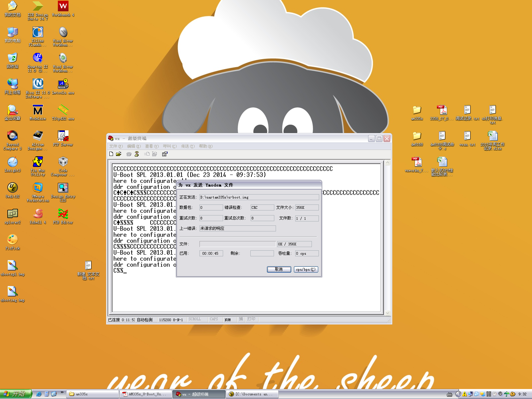
Task: Select the dm8168 folder on desktop
Action: click(x=417, y=139)
